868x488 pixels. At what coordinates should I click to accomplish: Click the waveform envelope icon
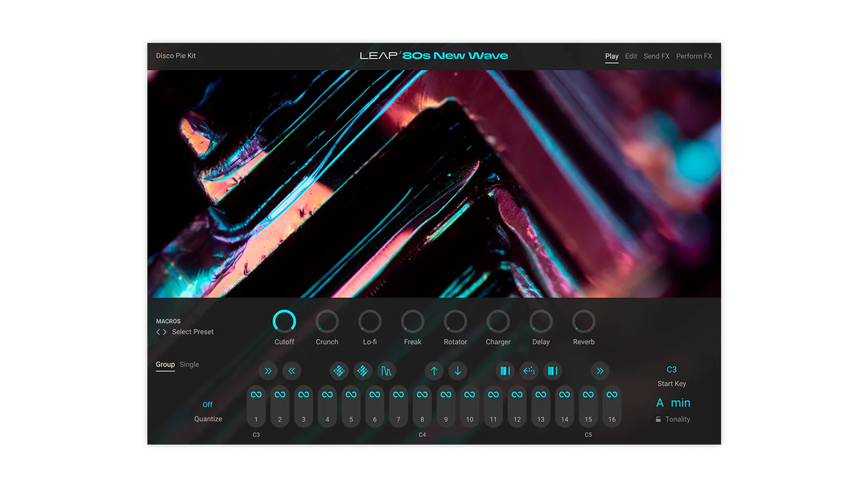(x=387, y=371)
